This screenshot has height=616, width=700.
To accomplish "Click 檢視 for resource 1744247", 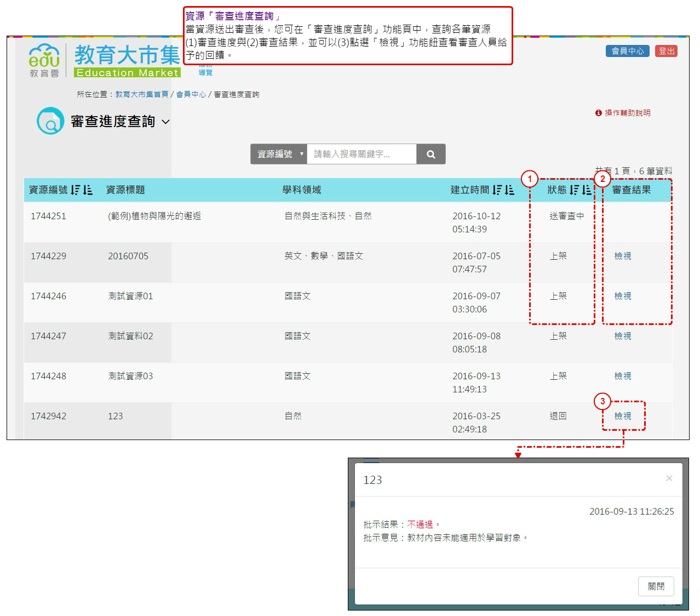I will click(x=623, y=336).
